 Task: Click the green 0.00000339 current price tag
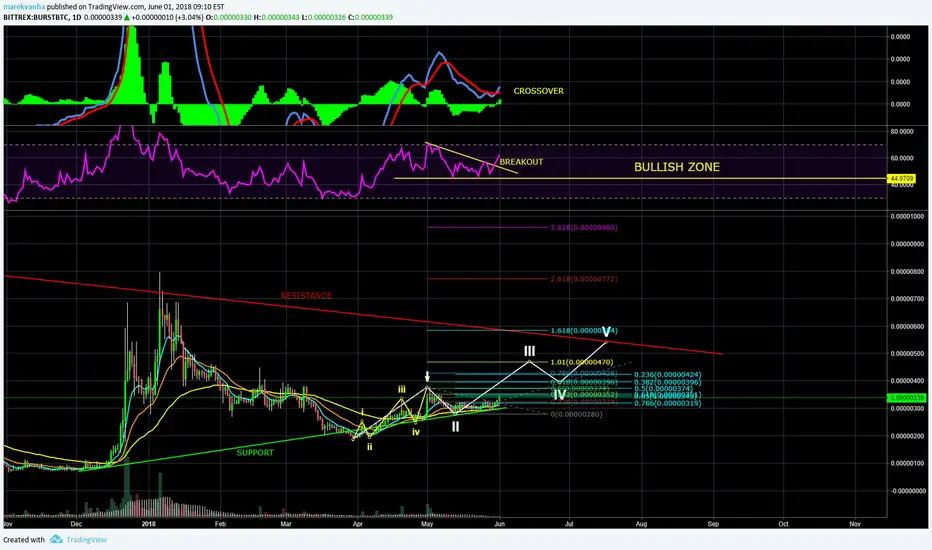(x=906, y=398)
